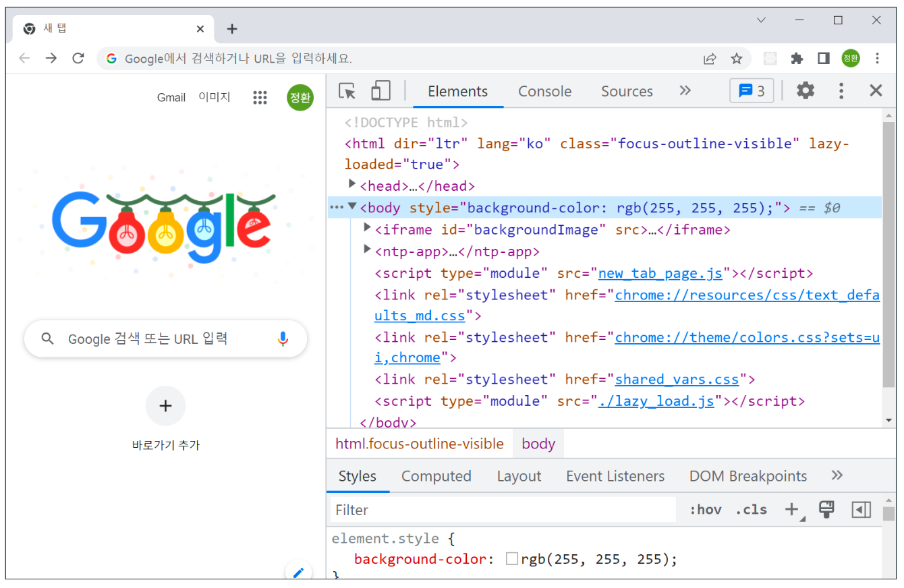Open the body node actions ellipsis

pos(336,208)
